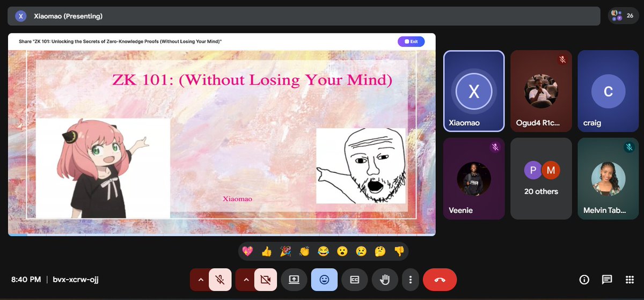Viewport: 644px width, 300px height.
Task: Open more options three-dot menu
Action: (410, 280)
